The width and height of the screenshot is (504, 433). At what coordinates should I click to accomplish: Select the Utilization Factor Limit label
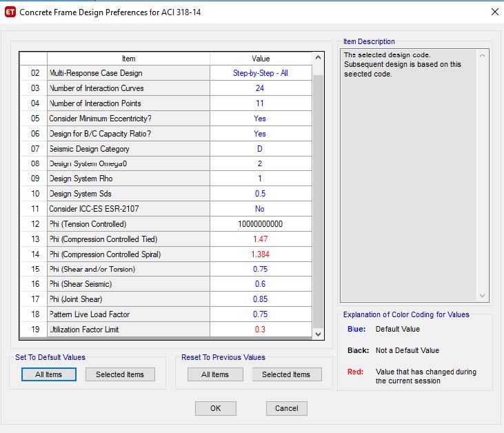point(128,329)
